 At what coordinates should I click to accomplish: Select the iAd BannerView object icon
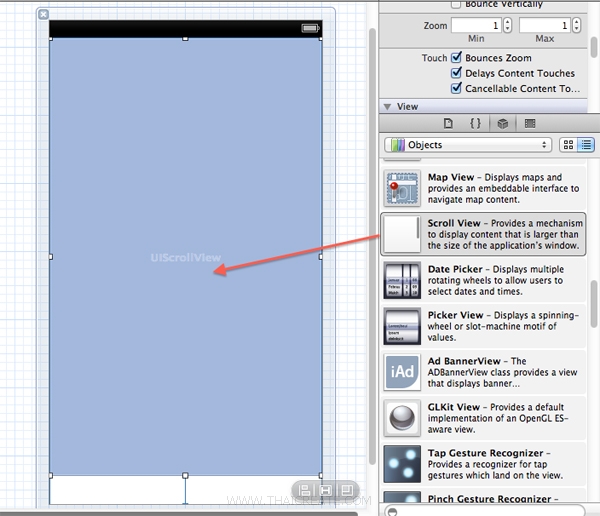pos(402,372)
